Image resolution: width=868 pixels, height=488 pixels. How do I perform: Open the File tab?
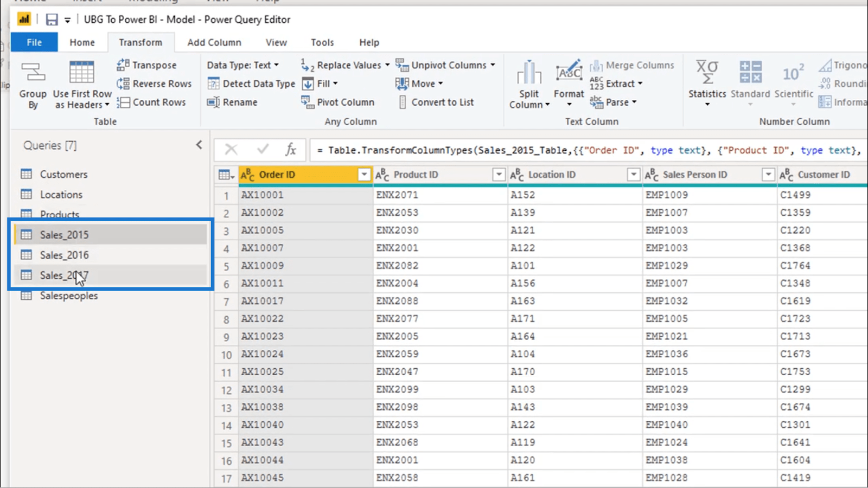click(34, 42)
